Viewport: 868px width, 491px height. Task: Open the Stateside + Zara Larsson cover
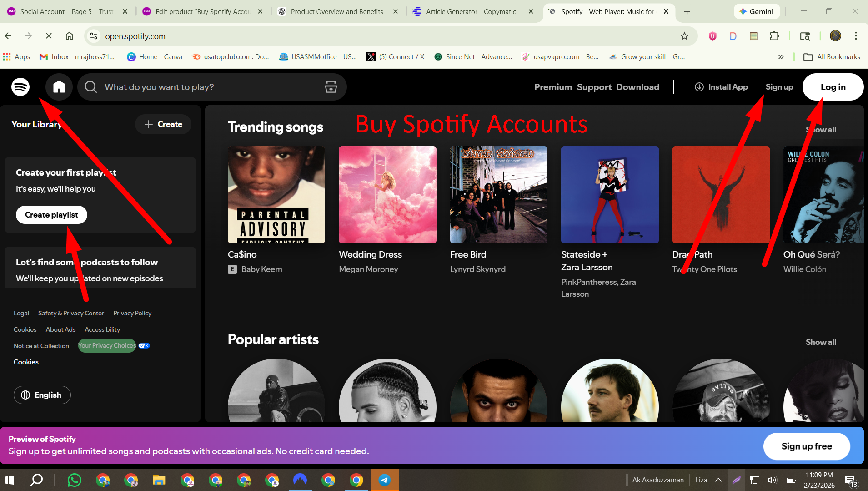pos(610,195)
